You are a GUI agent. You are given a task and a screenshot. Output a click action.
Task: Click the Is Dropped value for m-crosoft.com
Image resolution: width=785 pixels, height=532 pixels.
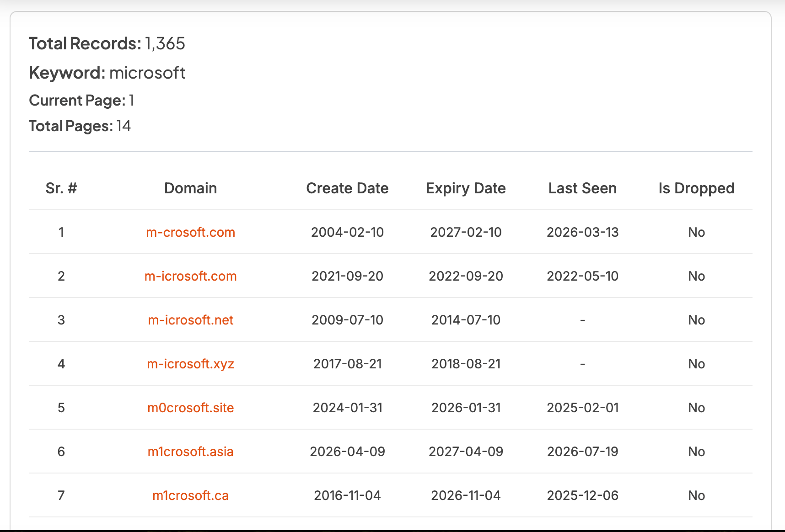click(x=696, y=232)
